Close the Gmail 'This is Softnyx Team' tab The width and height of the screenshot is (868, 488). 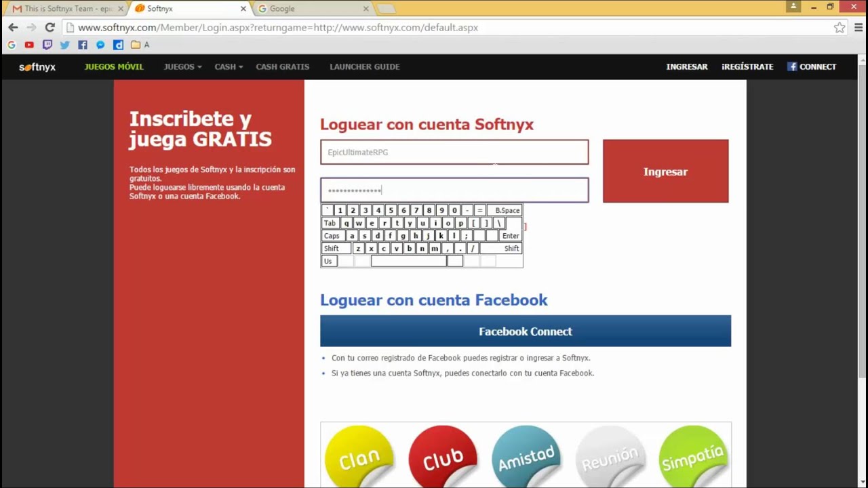121,9
